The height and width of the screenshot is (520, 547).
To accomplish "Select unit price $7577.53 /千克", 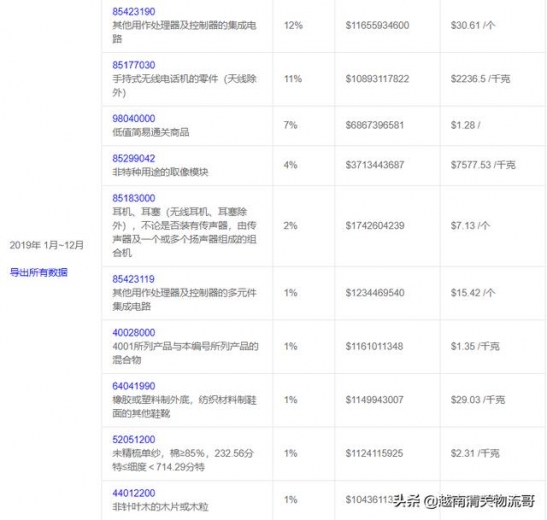I will click(x=483, y=165).
